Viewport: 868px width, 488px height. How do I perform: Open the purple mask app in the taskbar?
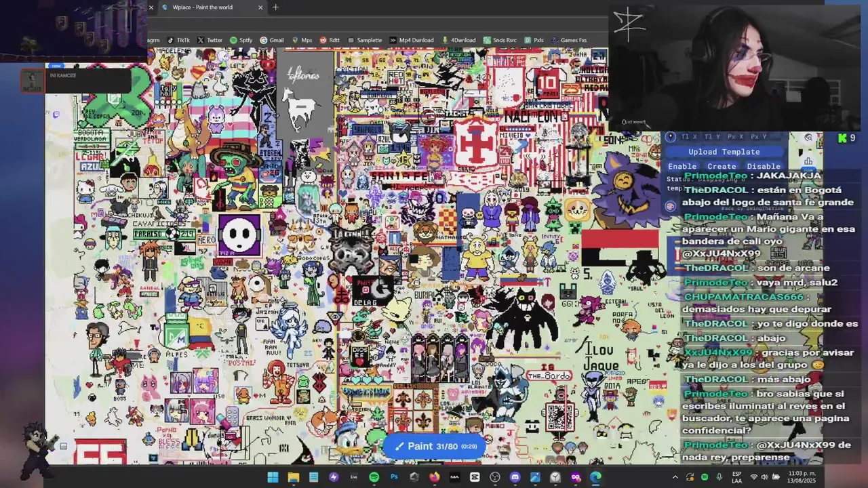click(575, 477)
